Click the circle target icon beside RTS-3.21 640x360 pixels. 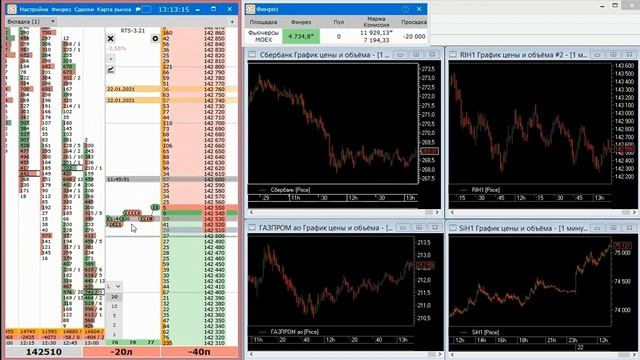pyautogui.click(x=155, y=38)
